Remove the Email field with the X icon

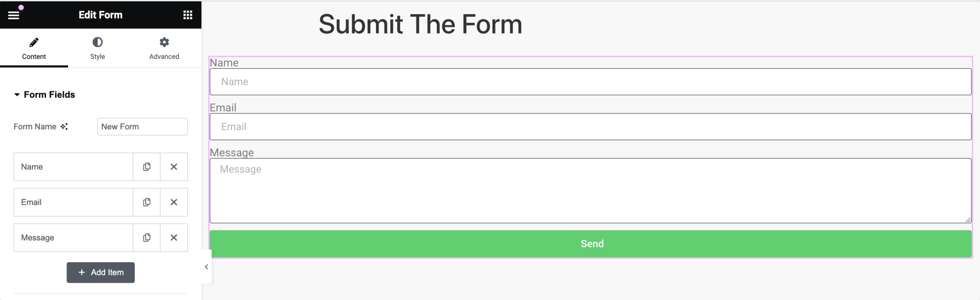[x=174, y=202]
